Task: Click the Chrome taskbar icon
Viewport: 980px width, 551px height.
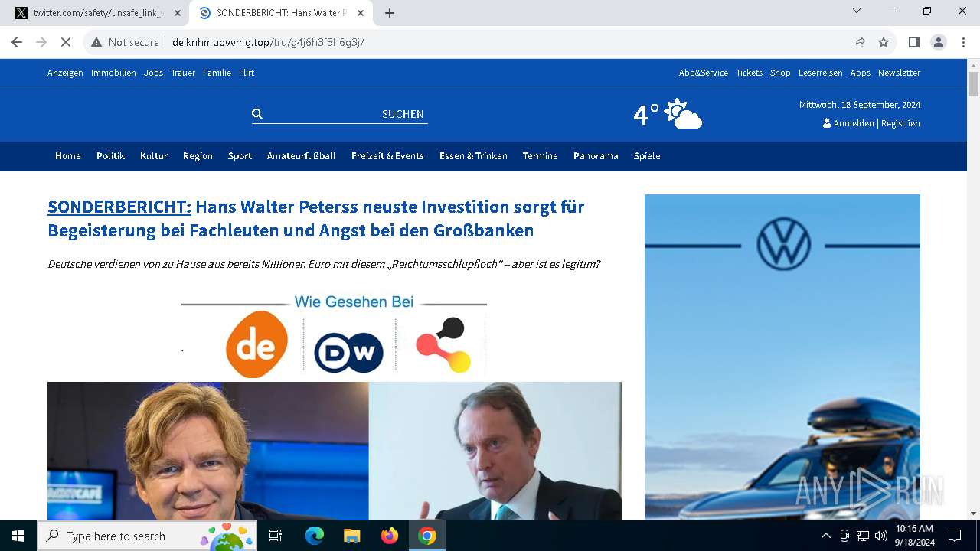Action: pos(427,536)
